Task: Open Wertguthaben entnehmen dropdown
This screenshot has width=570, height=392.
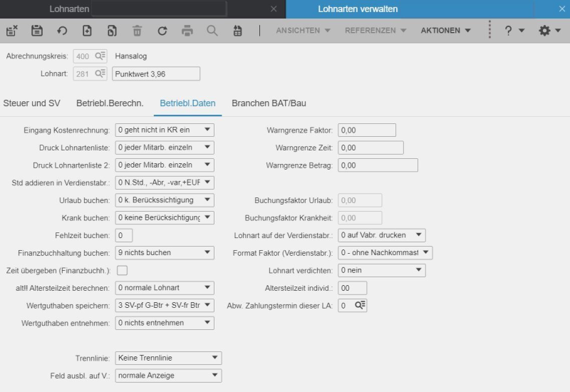Action: pos(165,323)
